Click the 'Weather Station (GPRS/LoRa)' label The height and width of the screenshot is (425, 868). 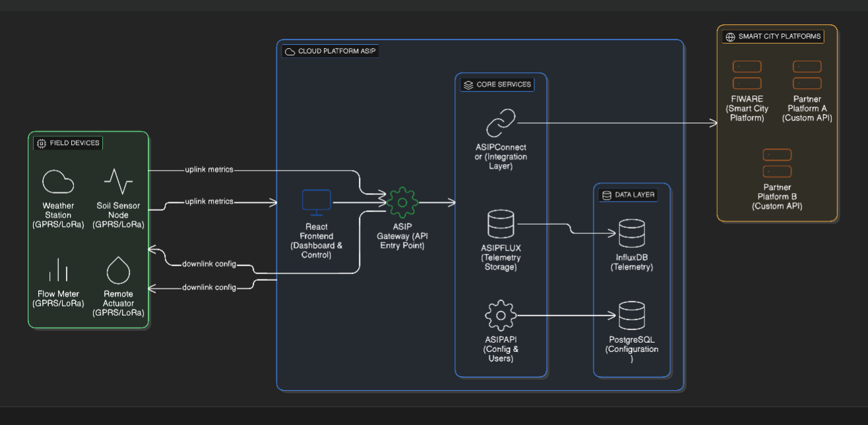pyautogui.click(x=58, y=215)
